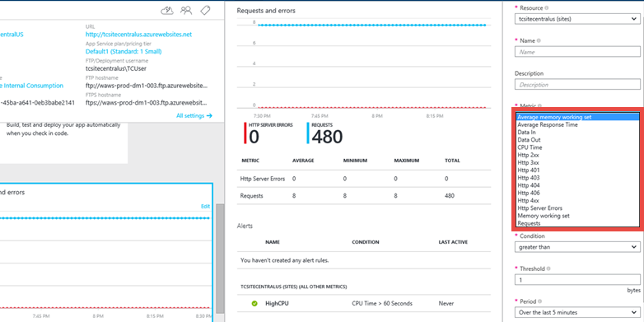Click the All settings link
Screen dimensions: 644x322
[x=194, y=116]
